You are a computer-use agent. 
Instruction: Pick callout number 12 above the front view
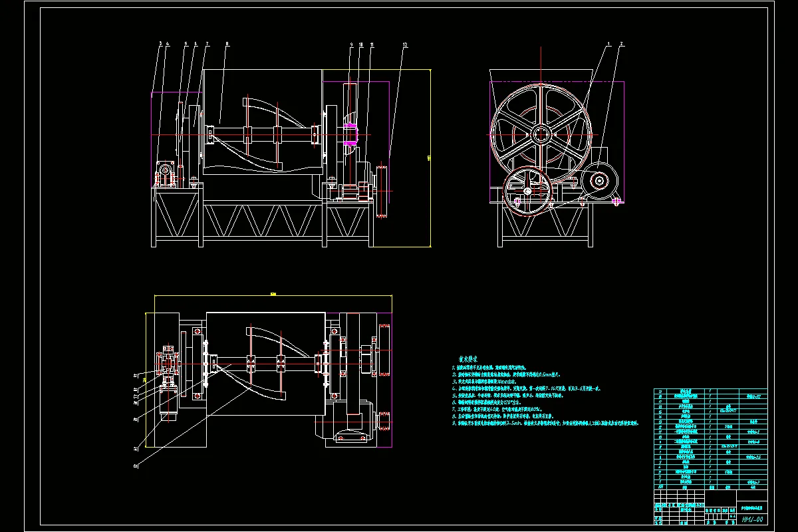(x=404, y=45)
